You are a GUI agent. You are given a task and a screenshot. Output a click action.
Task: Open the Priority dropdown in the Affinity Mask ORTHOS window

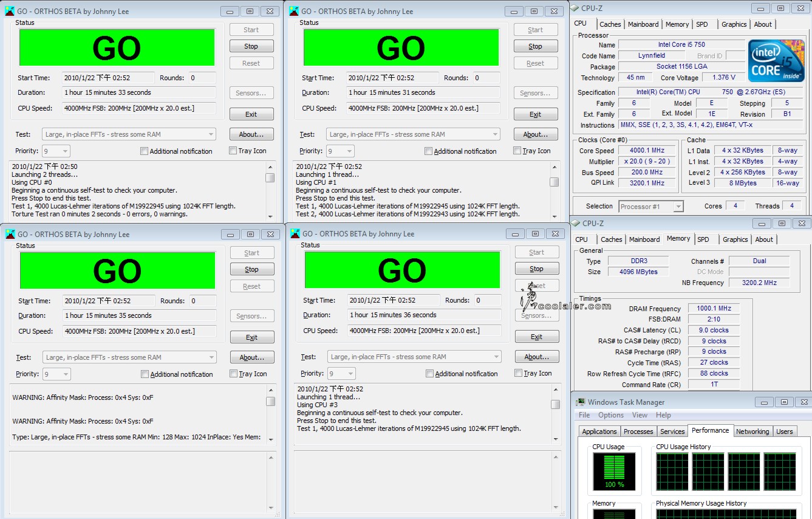coord(56,374)
